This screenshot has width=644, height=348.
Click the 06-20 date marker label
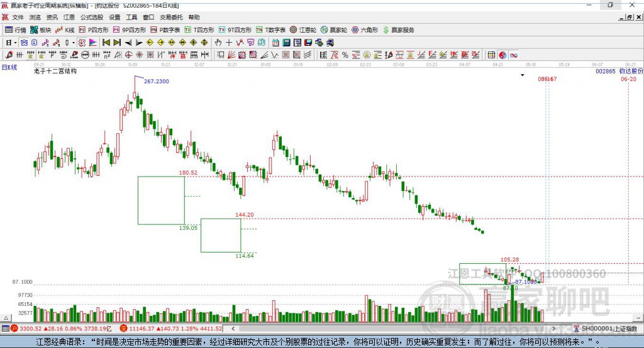click(x=628, y=79)
